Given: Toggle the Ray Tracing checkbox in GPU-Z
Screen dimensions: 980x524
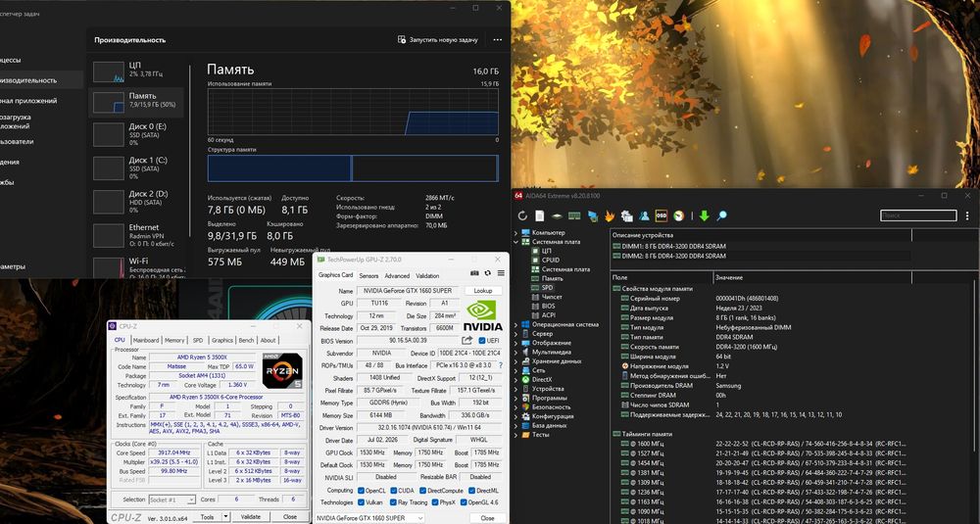Looking at the screenshot, I should [394, 502].
